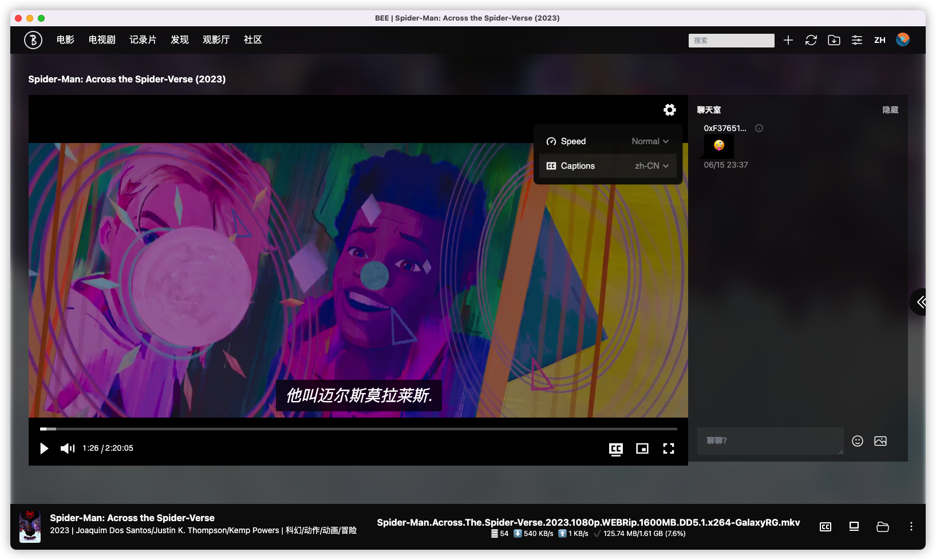Open the 电影 menu
This screenshot has width=936, height=560.
coord(65,40)
